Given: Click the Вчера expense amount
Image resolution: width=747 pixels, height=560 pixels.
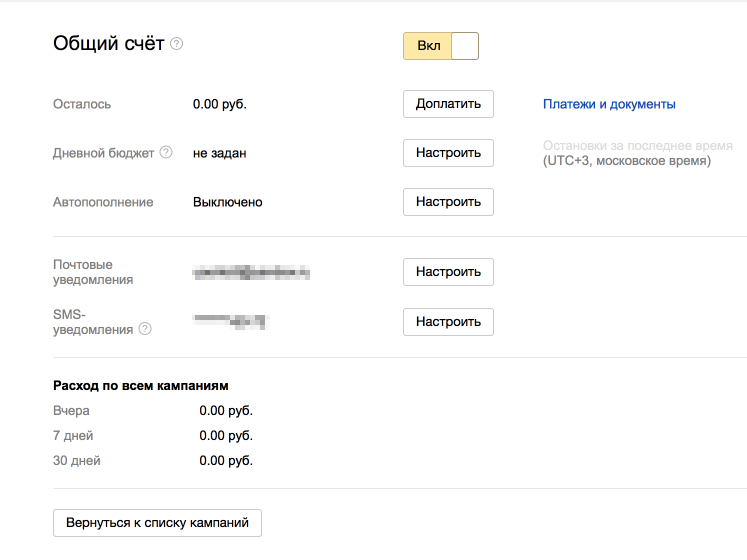Looking at the screenshot, I should pyautogui.click(x=226, y=410).
